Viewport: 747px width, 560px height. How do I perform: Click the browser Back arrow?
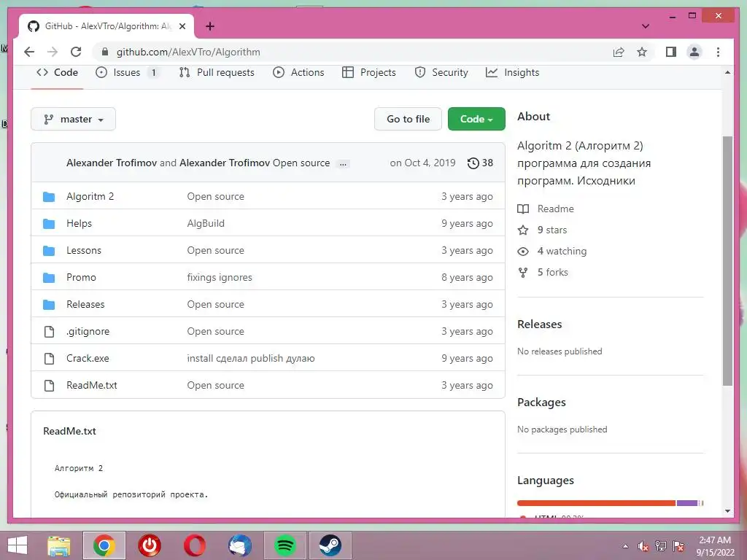coord(29,52)
